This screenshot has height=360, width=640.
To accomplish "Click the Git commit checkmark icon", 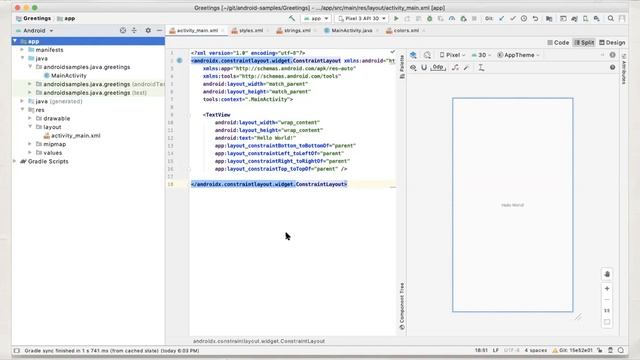I will [513, 18].
